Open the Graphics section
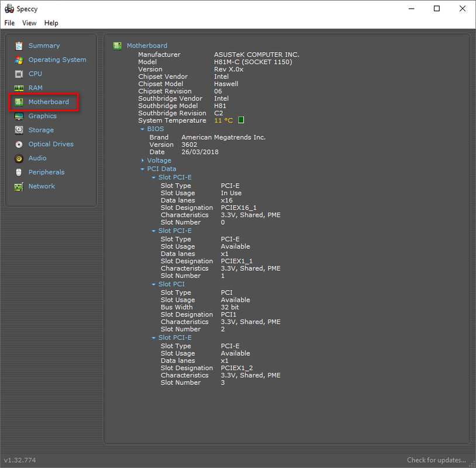Screen dimensions: 476x468 [43, 116]
